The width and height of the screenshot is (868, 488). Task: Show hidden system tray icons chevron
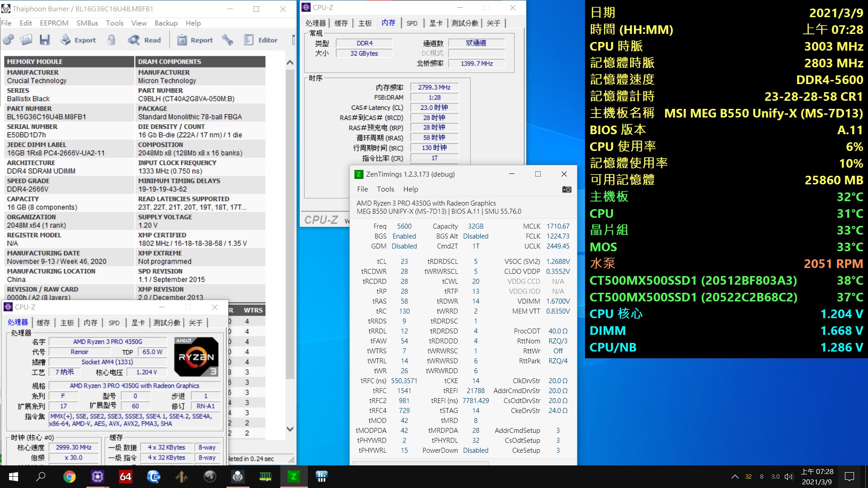(x=735, y=477)
